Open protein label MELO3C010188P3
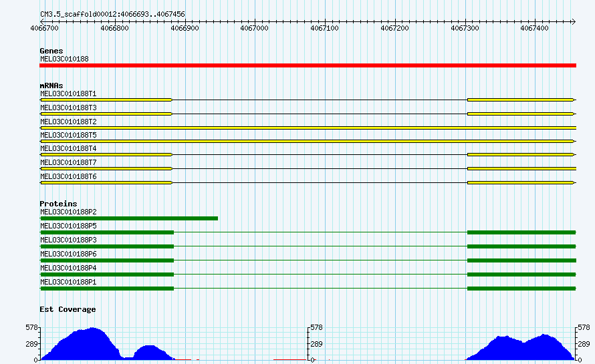This screenshot has width=595, height=364. [x=68, y=240]
